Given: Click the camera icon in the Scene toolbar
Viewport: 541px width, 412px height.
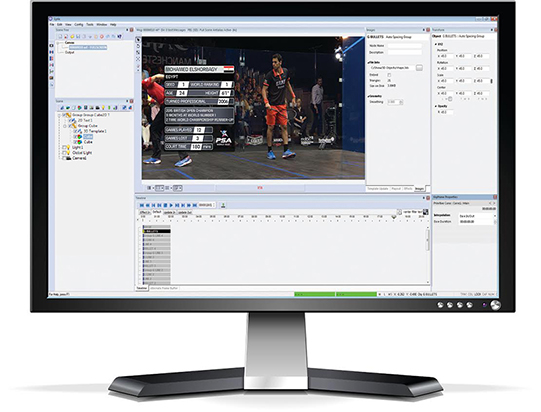Looking at the screenshot, I should click(x=98, y=108).
